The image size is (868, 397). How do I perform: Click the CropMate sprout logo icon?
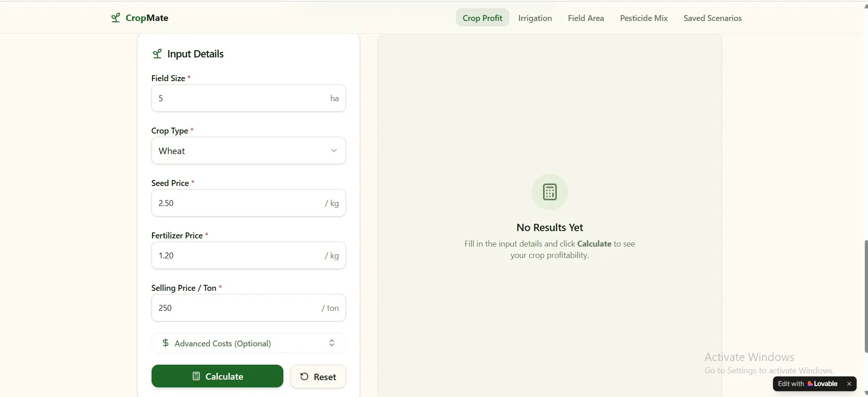click(x=116, y=18)
